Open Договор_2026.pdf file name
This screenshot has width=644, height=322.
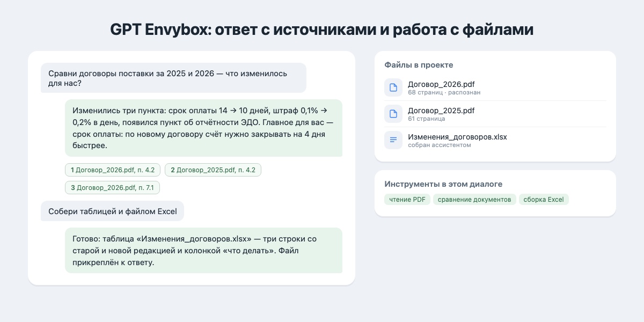coord(441,84)
